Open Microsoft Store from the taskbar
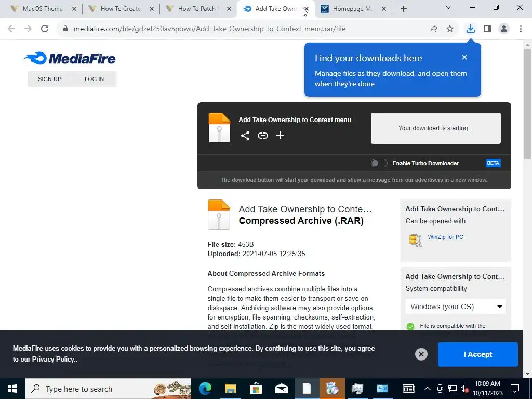The image size is (532, 399). (256, 389)
